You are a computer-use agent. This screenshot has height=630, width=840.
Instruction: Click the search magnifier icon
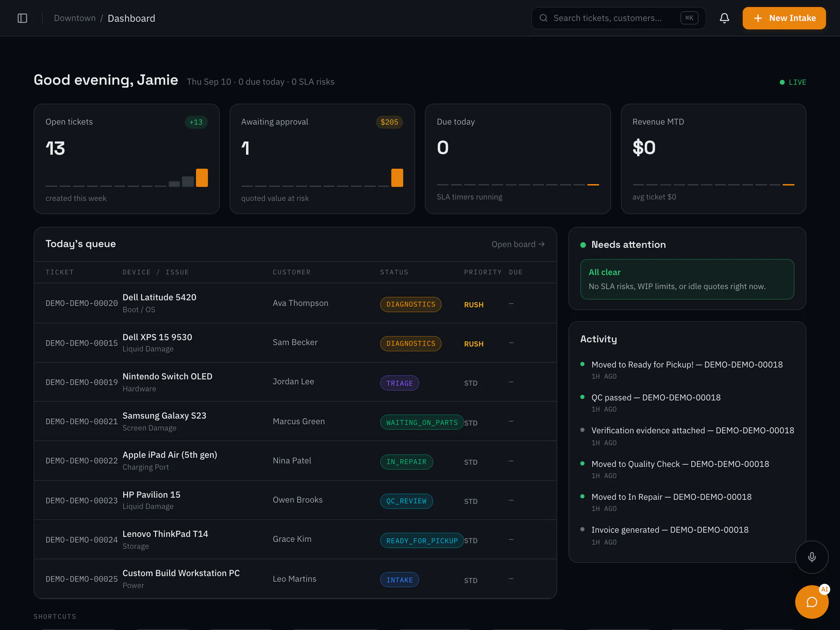point(543,18)
